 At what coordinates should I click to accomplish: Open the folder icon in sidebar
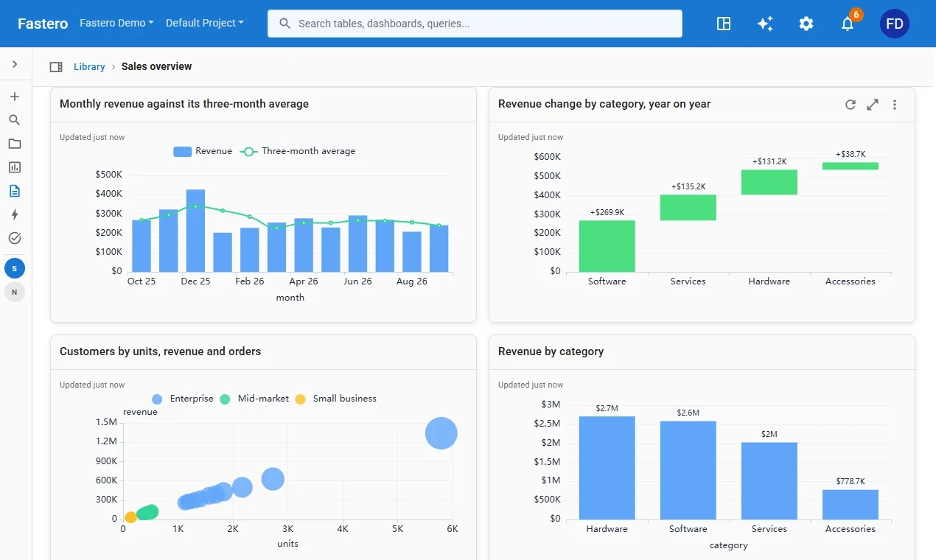click(x=15, y=144)
